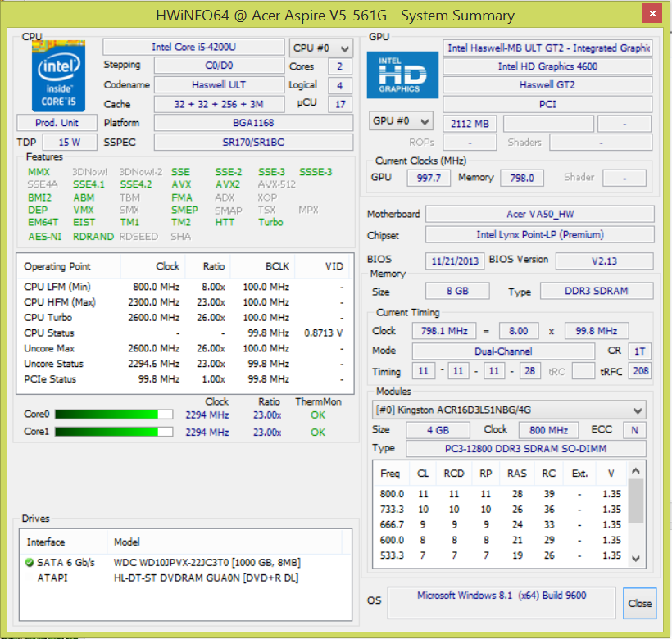
Task: Open the CPU #0 selector dropdown
Action: [321, 48]
